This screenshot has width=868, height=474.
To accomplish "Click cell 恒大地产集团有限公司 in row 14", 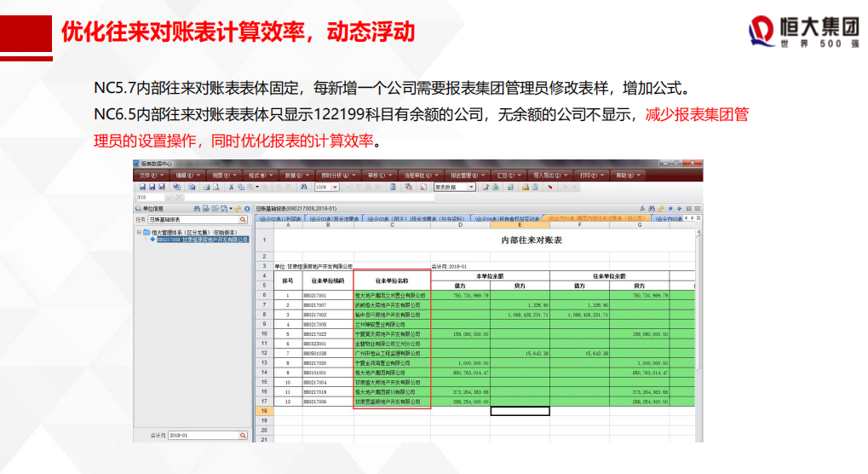I will click(392, 373).
